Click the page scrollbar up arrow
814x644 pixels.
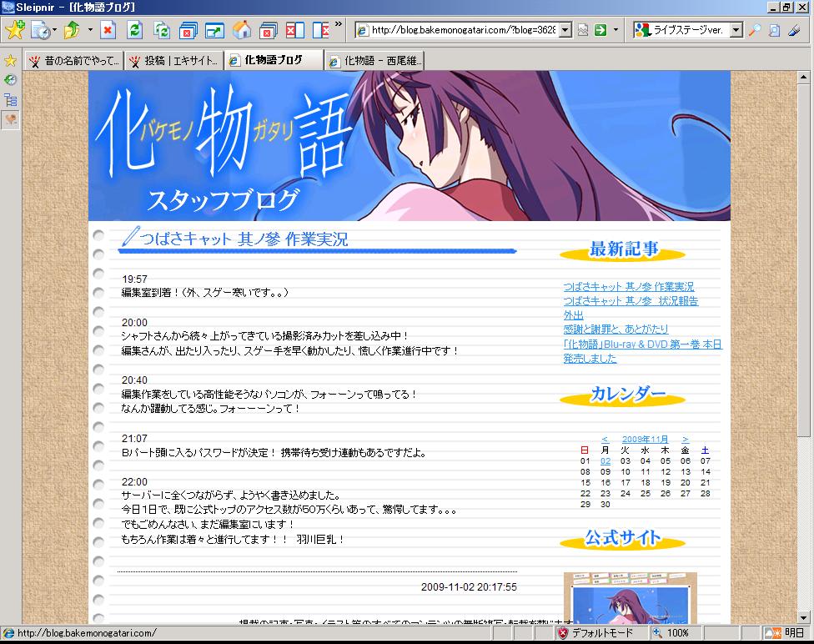coord(803,78)
